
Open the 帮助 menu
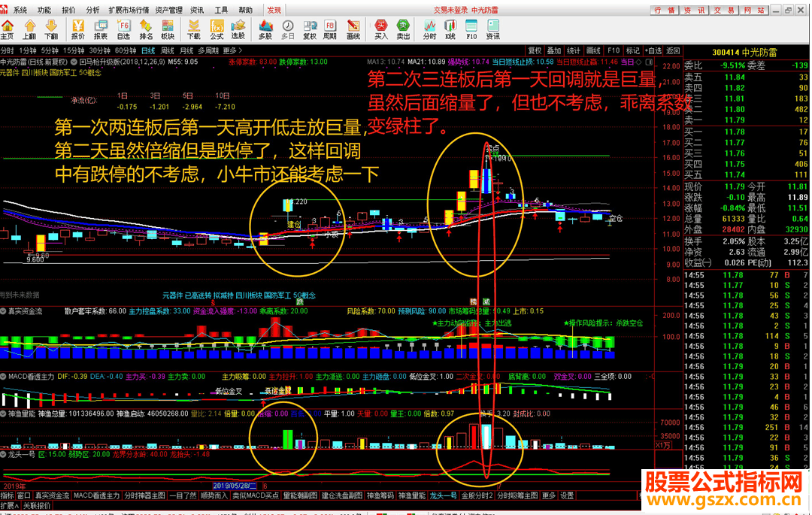coord(245,10)
